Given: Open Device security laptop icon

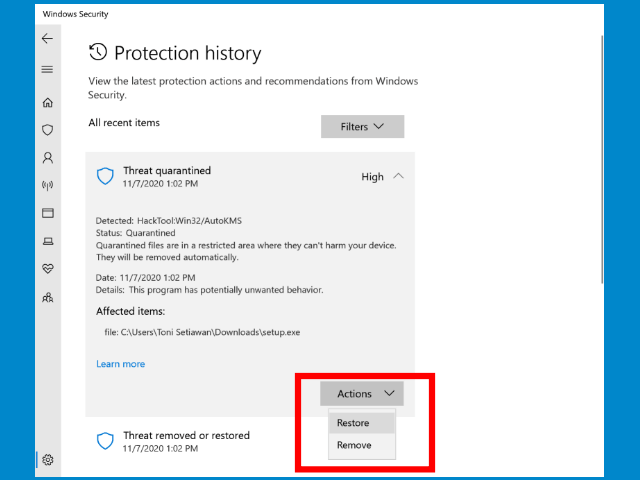Looking at the screenshot, I should click(47, 241).
